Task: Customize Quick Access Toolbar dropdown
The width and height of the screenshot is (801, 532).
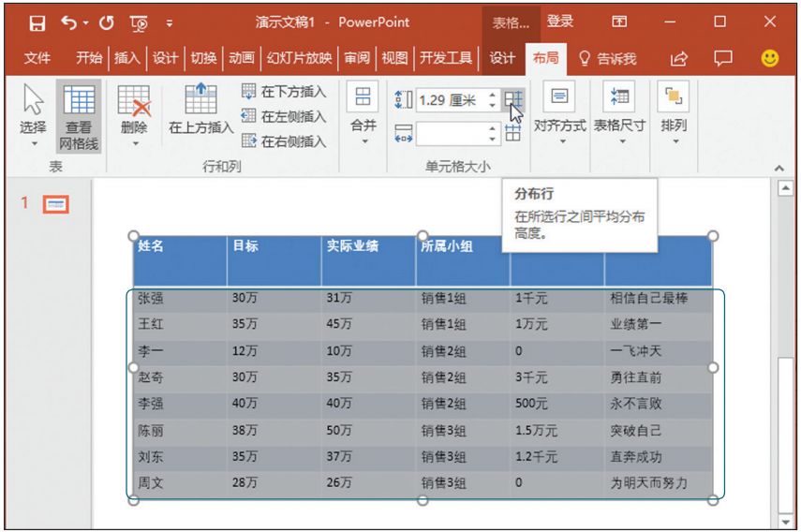Action: pyautogui.click(x=169, y=23)
